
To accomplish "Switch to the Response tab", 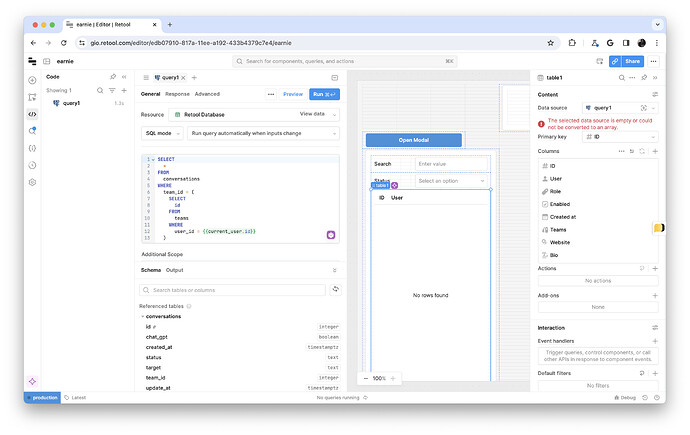I will coord(177,94).
